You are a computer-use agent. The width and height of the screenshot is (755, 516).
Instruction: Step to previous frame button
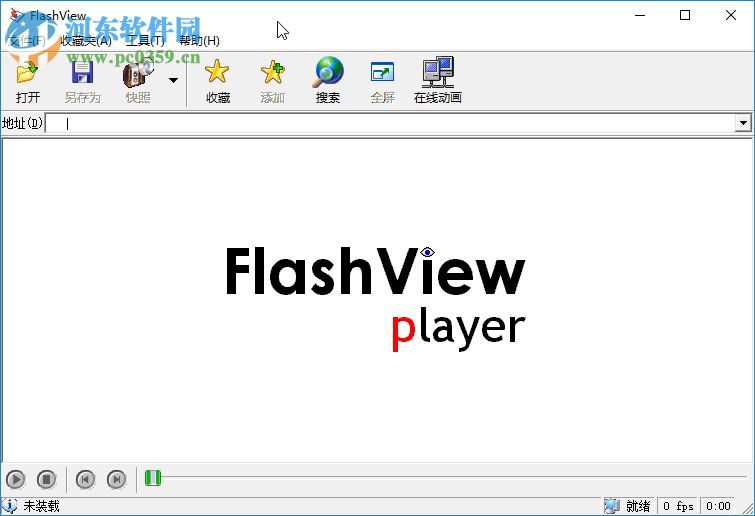pos(86,479)
